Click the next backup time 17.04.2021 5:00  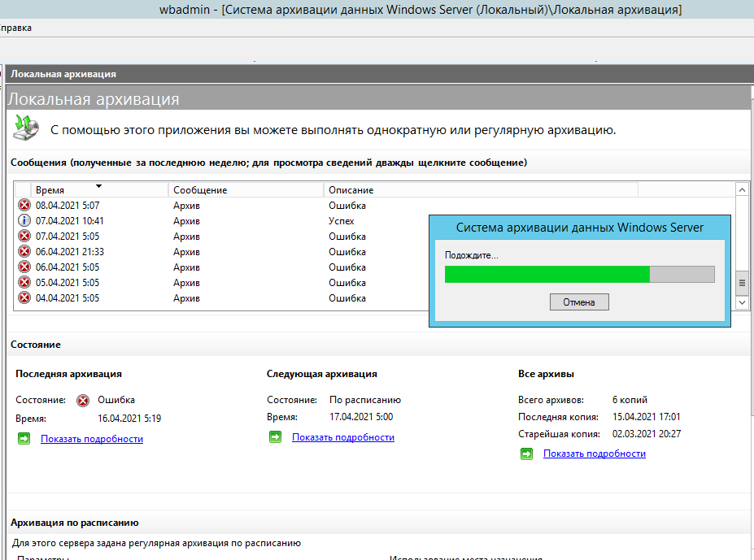coord(361,417)
